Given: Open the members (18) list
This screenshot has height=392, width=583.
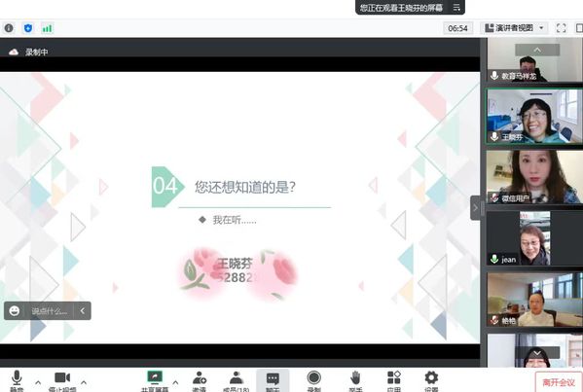Looking at the screenshot, I should tap(237, 380).
